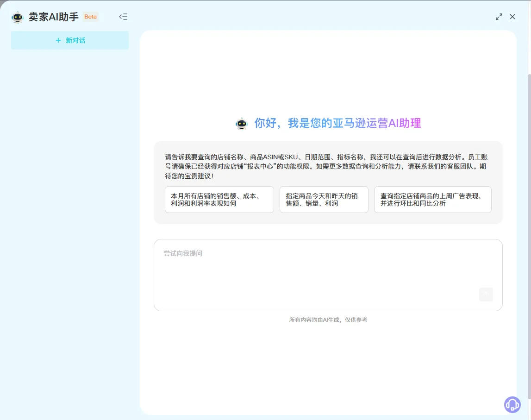Open the customer service headset icon
Image resolution: width=531 pixels, height=420 pixels.
click(x=512, y=405)
